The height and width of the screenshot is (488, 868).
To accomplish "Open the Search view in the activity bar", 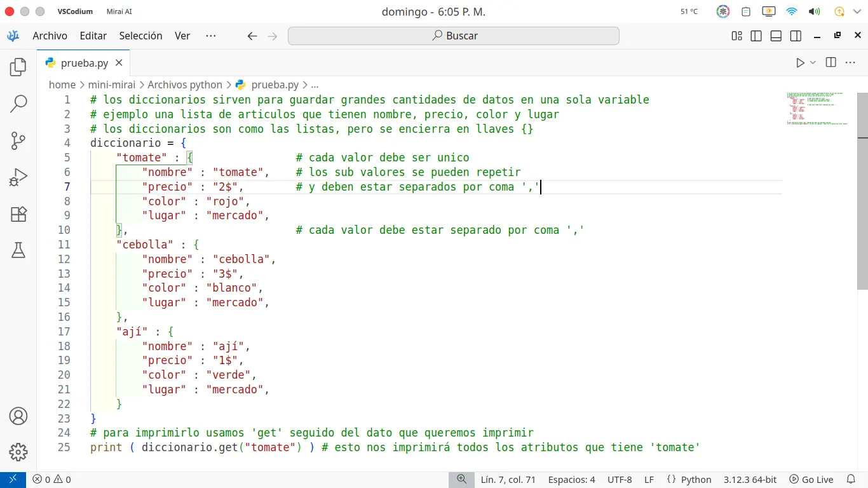I will [x=18, y=104].
